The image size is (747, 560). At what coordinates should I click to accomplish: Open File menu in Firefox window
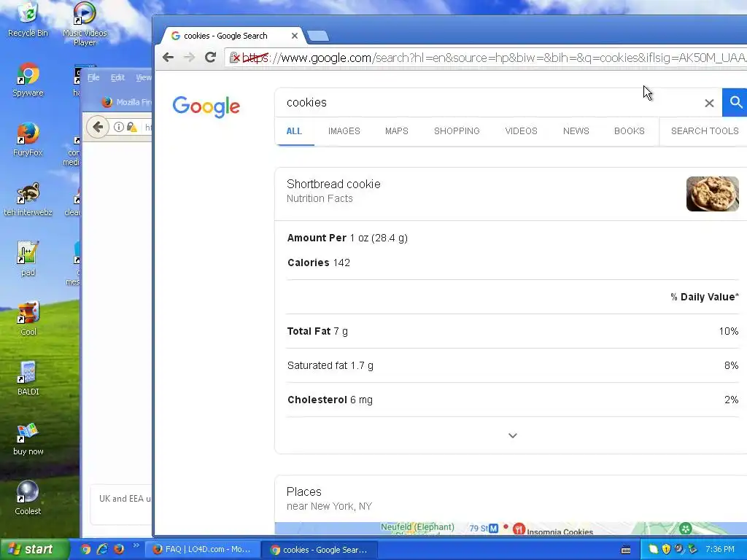93,77
